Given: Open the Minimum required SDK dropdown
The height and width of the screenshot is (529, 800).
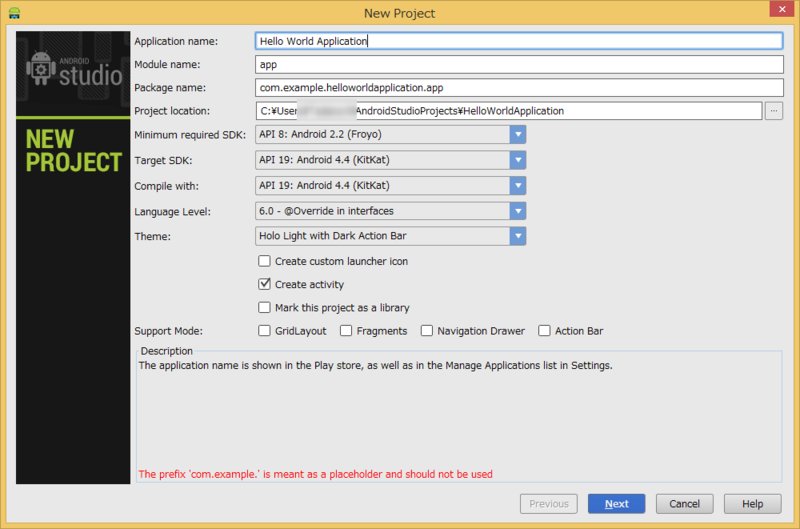Looking at the screenshot, I should pos(390,135).
